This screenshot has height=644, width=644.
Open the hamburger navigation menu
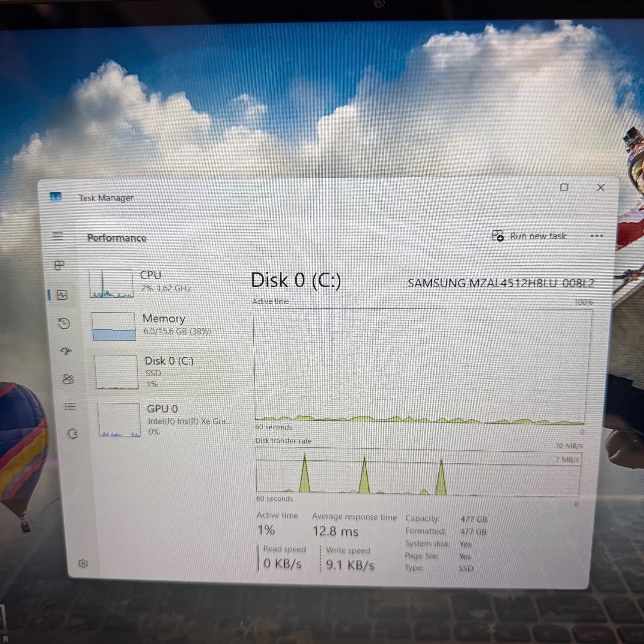58,236
